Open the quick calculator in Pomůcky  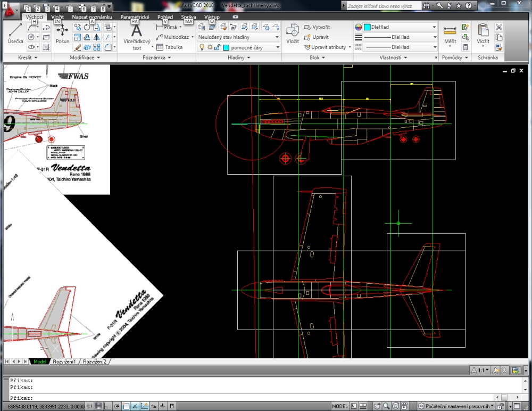(465, 47)
